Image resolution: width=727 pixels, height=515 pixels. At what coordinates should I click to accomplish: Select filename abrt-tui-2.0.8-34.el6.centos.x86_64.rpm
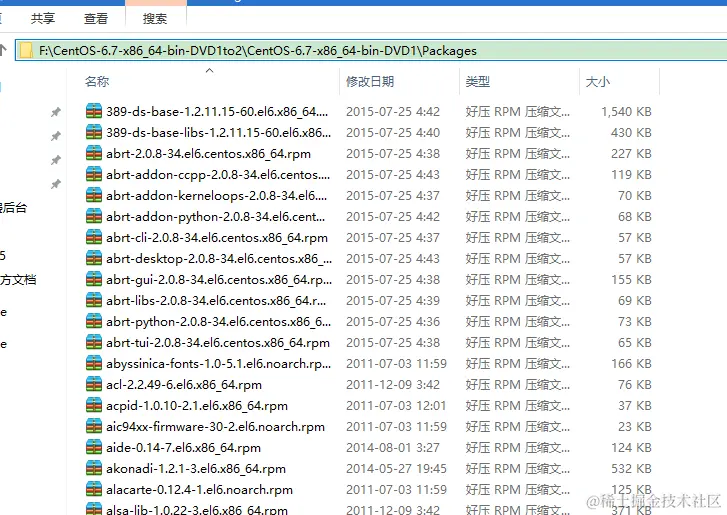coord(217,343)
